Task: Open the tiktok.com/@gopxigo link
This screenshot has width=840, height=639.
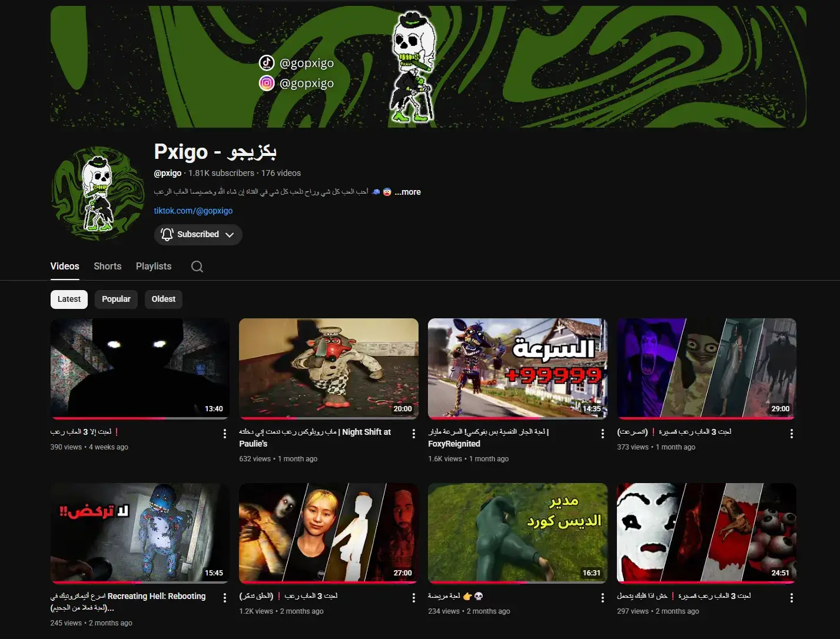Action: (x=194, y=210)
